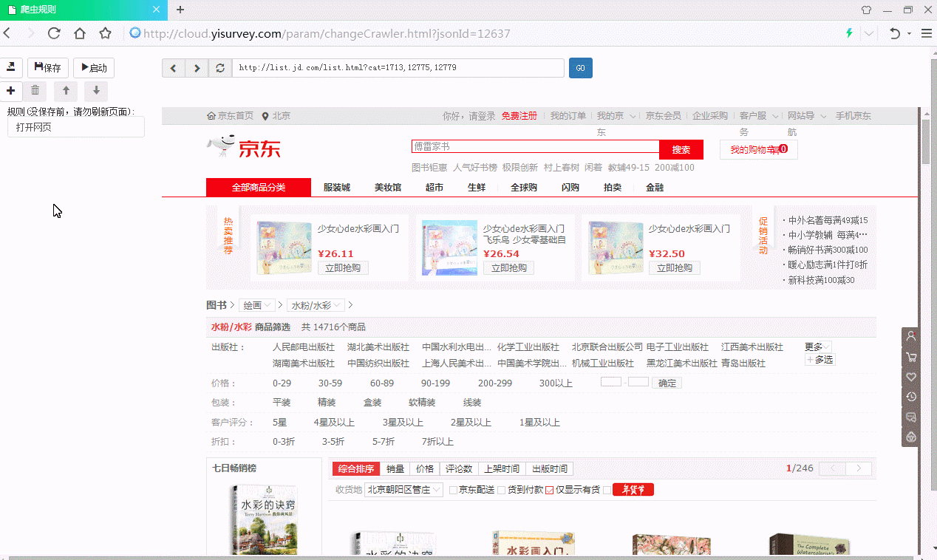The image size is (937, 560).
Task: Open 北京朝阳区管庄 delivery dropdown
Action: [x=403, y=490]
